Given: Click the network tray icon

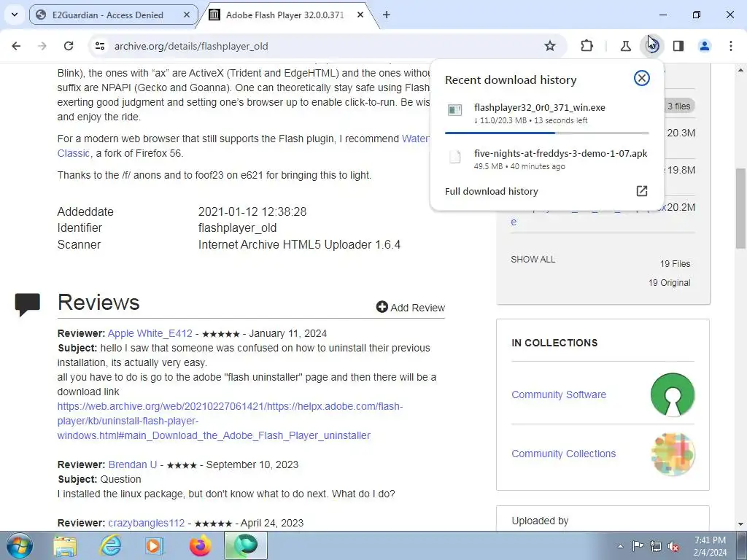Looking at the screenshot, I should pyautogui.click(x=656, y=546).
